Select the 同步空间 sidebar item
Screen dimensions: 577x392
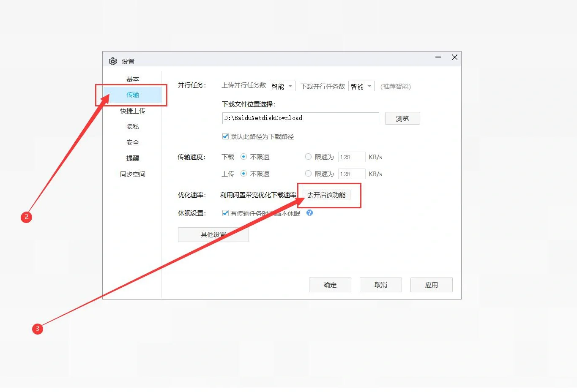tap(132, 174)
